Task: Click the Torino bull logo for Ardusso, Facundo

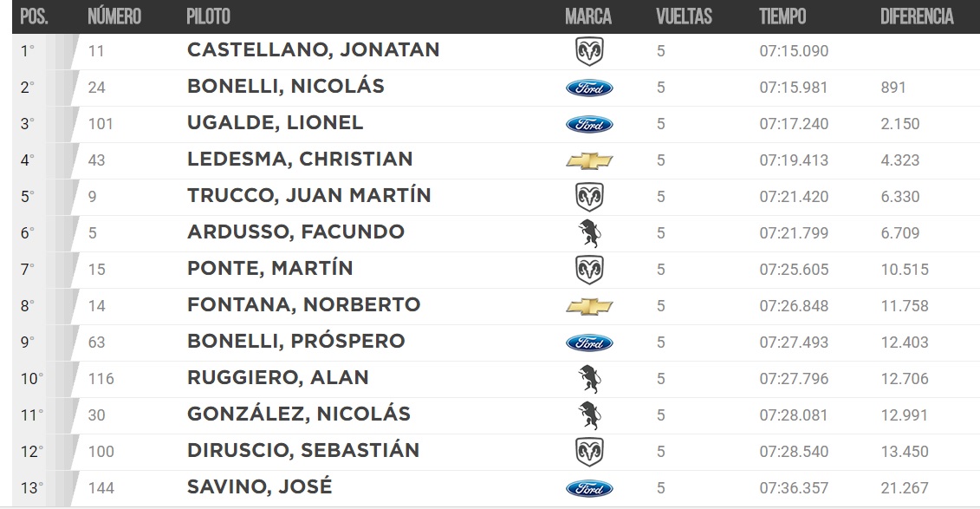Action: click(x=589, y=233)
